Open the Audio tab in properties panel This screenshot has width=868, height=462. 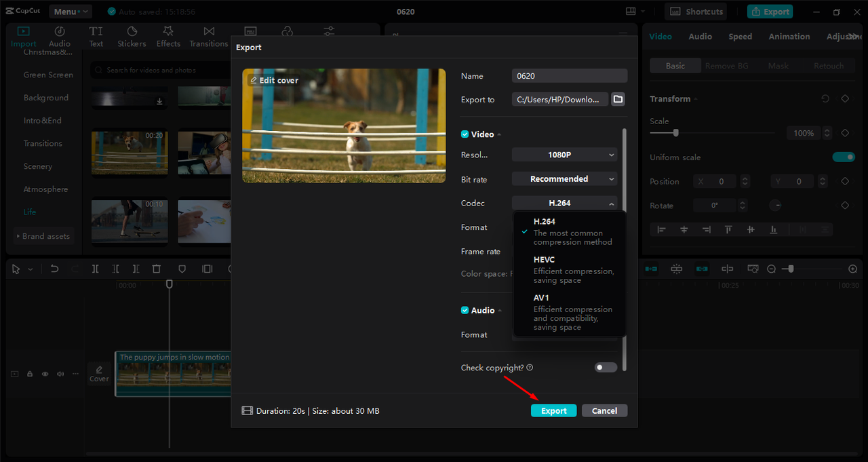tap(700, 37)
